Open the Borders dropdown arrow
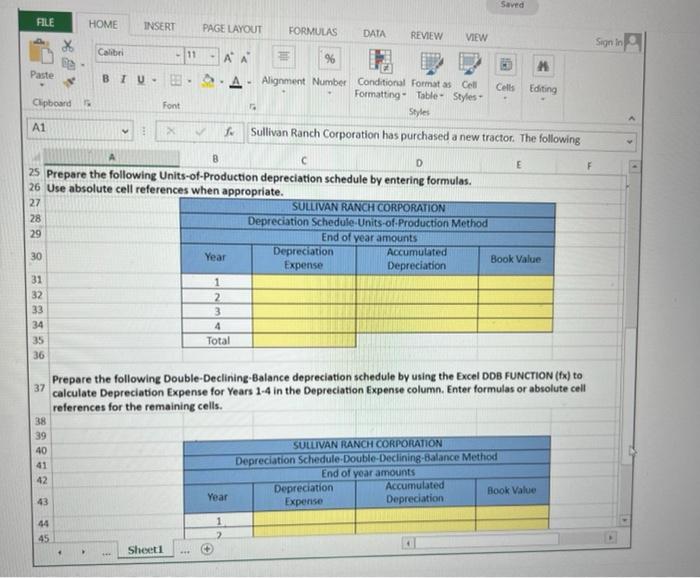The width and height of the screenshot is (700, 578). click(189, 81)
